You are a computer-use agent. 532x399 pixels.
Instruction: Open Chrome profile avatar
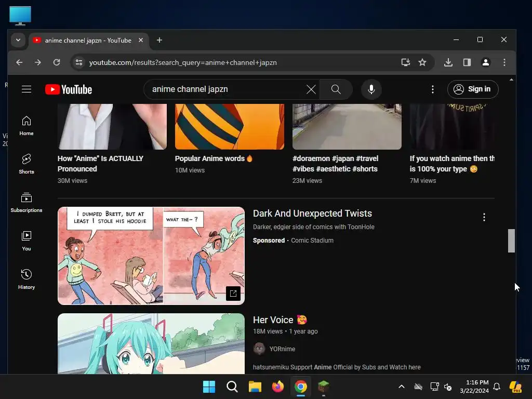486,62
